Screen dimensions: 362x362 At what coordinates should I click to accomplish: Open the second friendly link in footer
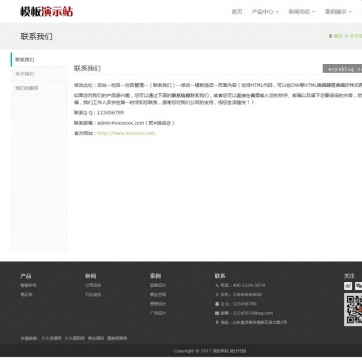pos(75,338)
